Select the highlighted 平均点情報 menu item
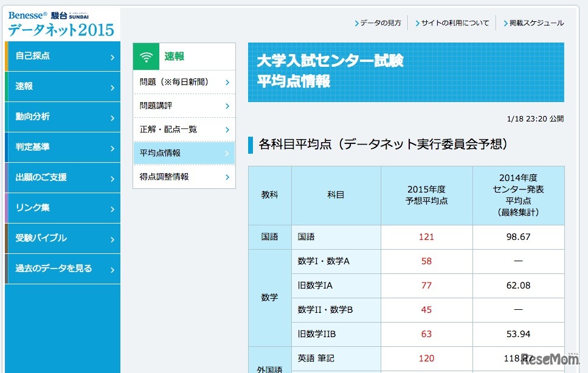588x373 pixels. 182,152
